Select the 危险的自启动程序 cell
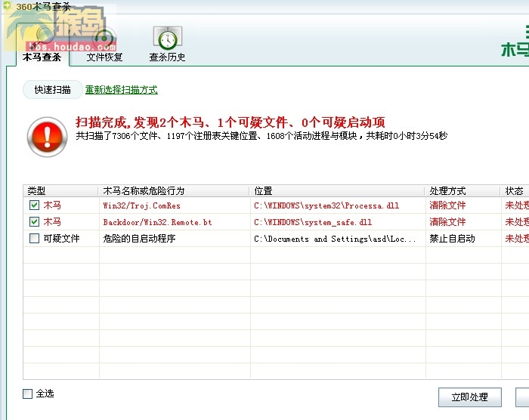 pyautogui.click(x=139, y=239)
